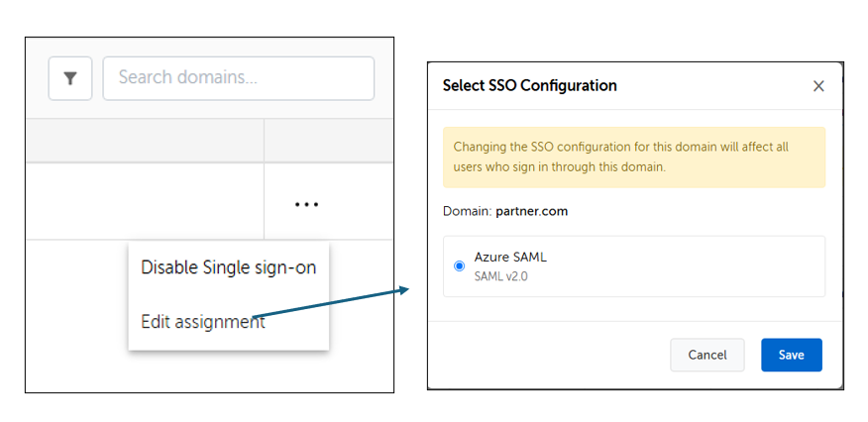Close the Select SSO Configuration dialog
Screen dimensions: 868x422
point(818,86)
